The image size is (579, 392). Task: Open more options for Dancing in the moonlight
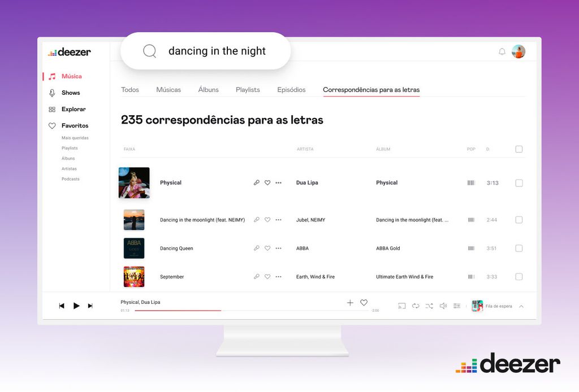tap(278, 220)
